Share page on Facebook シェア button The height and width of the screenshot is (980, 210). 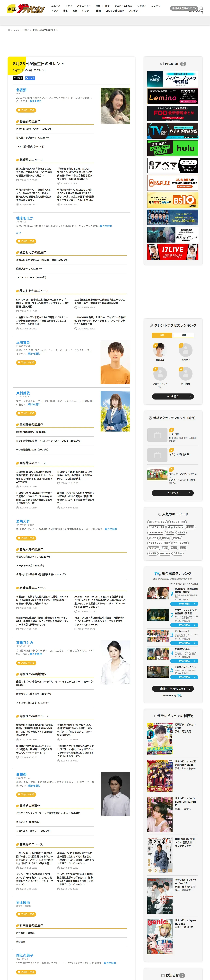point(30,78)
